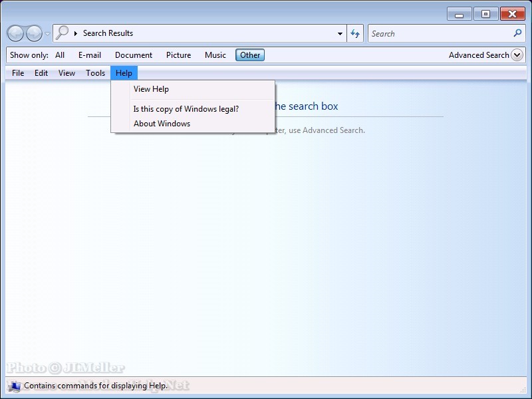This screenshot has height=399, width=532.
Task: Toggle the Other filter button
Action: (250, 55)
